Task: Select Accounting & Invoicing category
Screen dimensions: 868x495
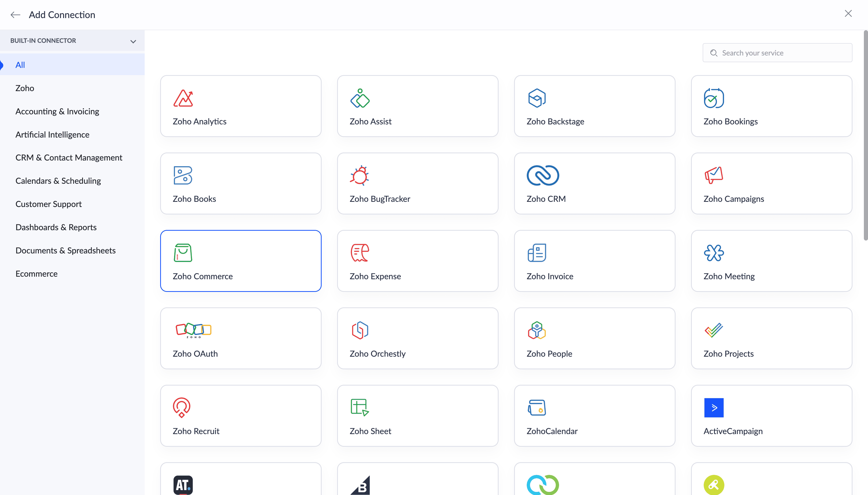Action: (x=57, y=111)
